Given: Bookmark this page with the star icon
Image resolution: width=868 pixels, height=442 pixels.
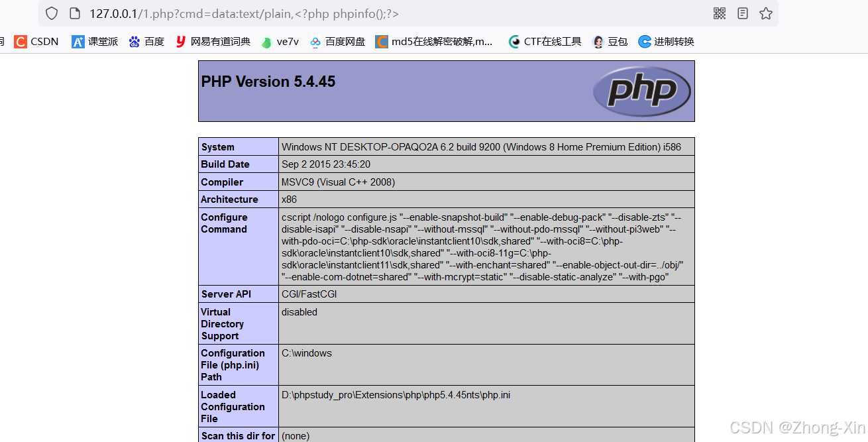Looking at the screenshot, I should coord(766,13).
